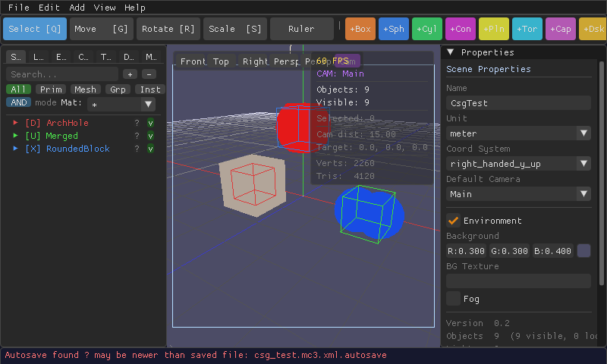Viewport: 607px width, 364px height.
Task: Expand the Merged tree node
Action: pyautogui.click(x=15, y=136)
